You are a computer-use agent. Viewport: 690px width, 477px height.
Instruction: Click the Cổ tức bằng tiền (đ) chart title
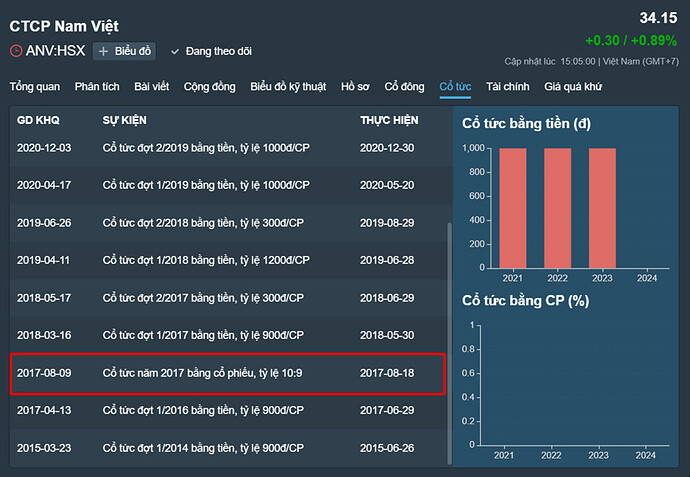(526, 124)
